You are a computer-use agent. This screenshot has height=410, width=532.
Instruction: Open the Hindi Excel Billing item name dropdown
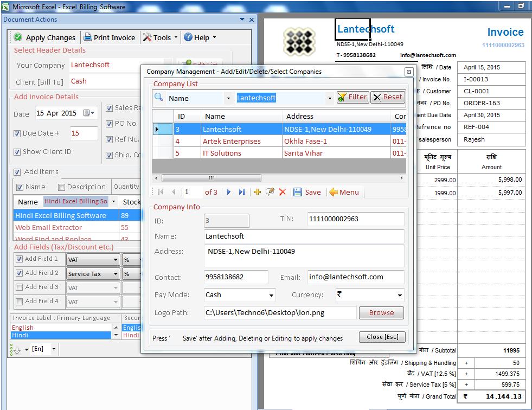tap(113, 201)
